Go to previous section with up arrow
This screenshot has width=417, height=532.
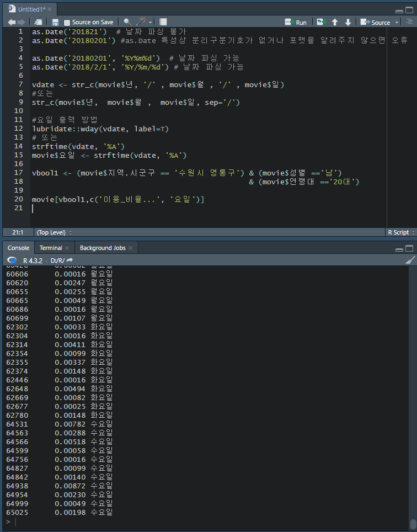[x=335, y=23]
